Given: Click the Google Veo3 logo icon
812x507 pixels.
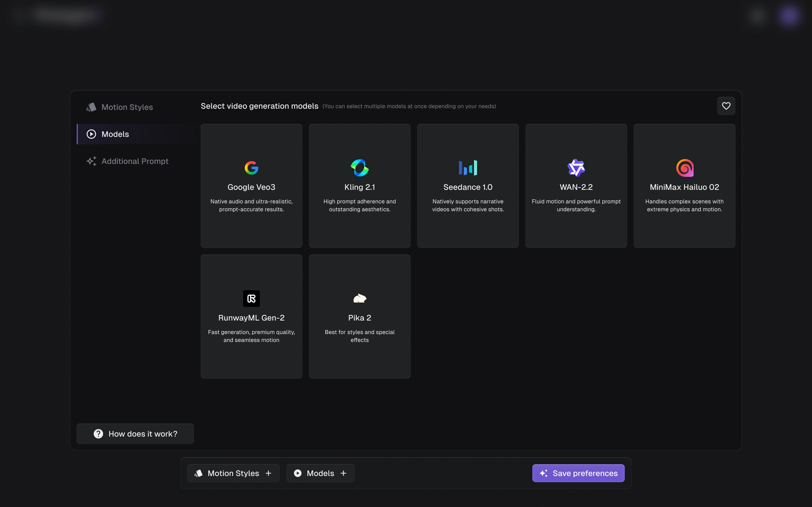Looking at the screenshot, I should [x=251, y=168].
